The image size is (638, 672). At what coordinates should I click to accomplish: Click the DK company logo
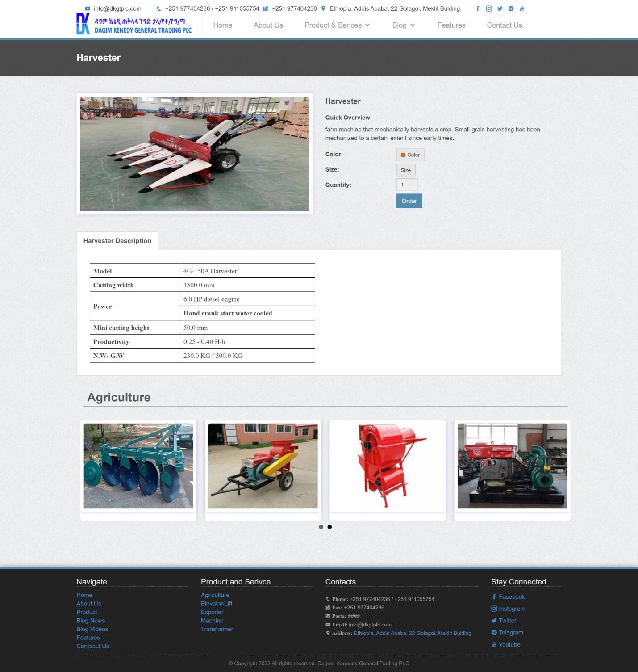tap(134, 24)
